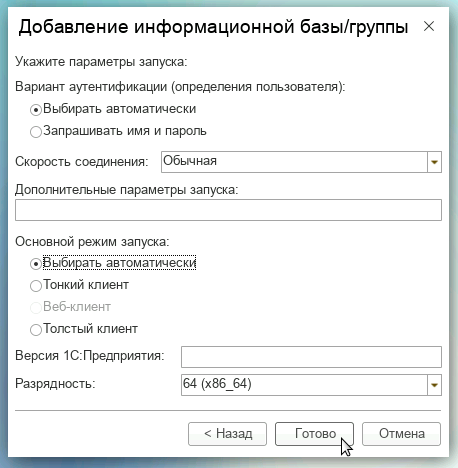Focus the 'Дополнительные параметры запуска' text field
The width and height of the screenshot is (458, 468).
pyautogui.click(x=228, y=210)
